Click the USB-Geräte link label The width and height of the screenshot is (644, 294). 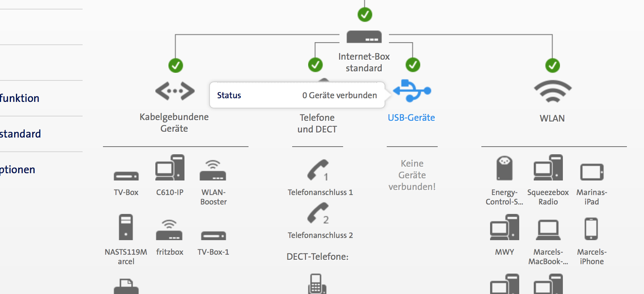pyautogui.click(x=412, y=118)
